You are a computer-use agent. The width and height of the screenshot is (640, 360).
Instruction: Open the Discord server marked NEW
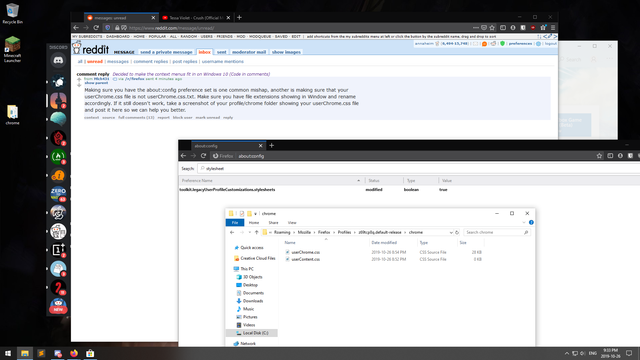[58, 306]
